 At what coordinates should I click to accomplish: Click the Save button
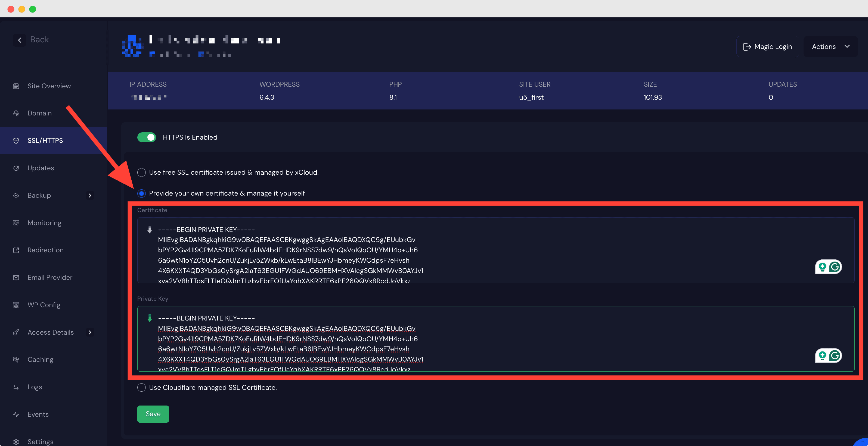click(x=153, y=414)
